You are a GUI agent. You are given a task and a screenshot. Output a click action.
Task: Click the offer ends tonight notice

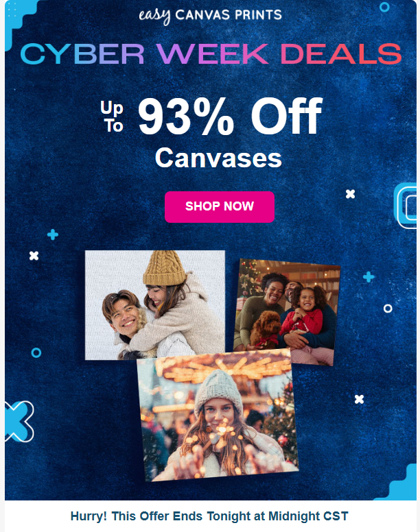(209, 516)
